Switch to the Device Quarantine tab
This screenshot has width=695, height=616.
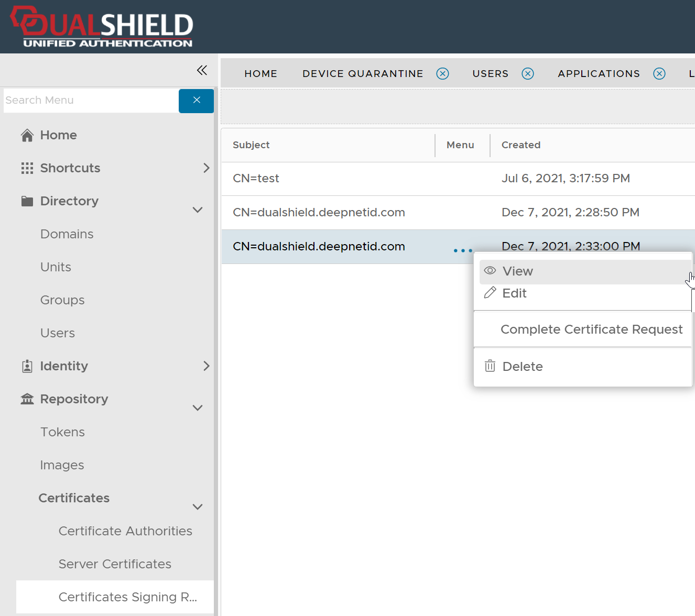click(x=363, y=74)
